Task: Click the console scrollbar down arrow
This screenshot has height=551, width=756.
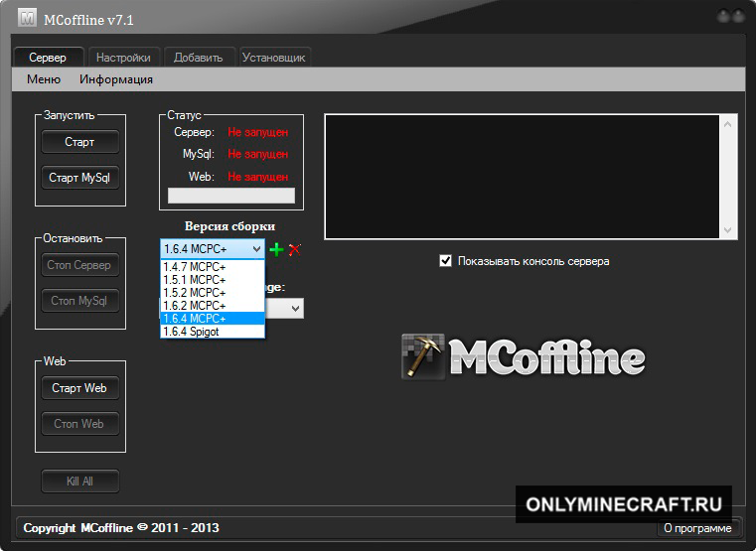Action: pyautogui.click(x=728, y=230)
